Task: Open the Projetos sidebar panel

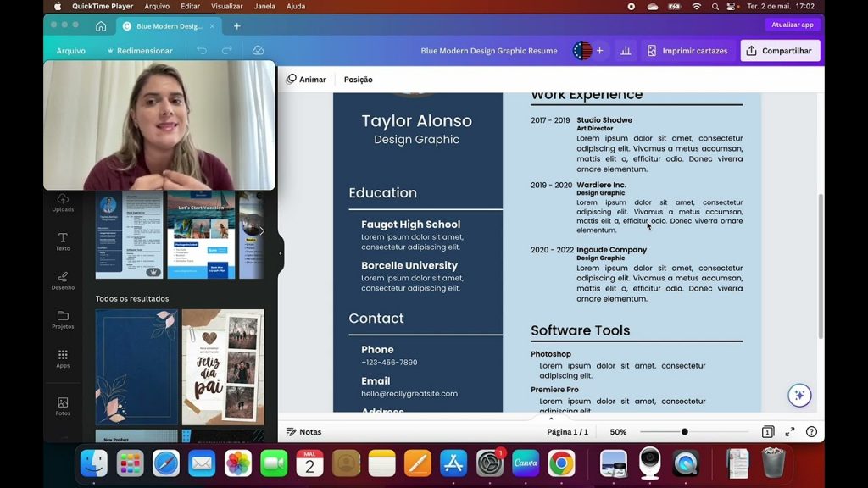Action: pyautogui.click(x=63, y=319)
